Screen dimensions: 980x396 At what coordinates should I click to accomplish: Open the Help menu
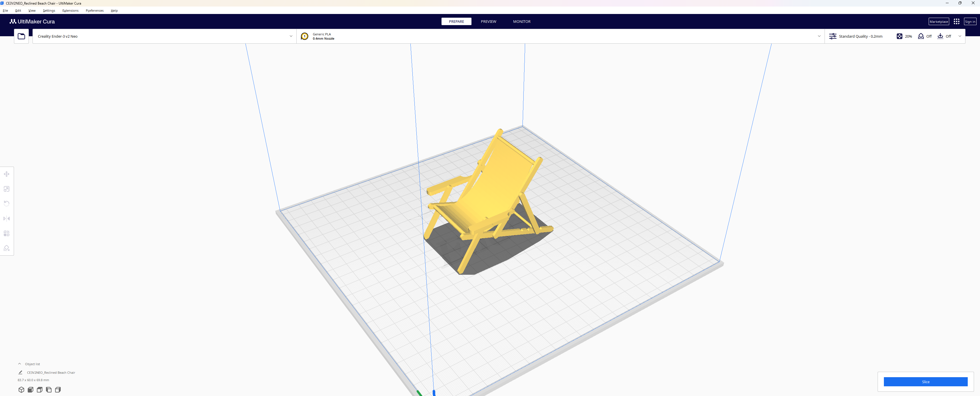(x=114, y=11)
